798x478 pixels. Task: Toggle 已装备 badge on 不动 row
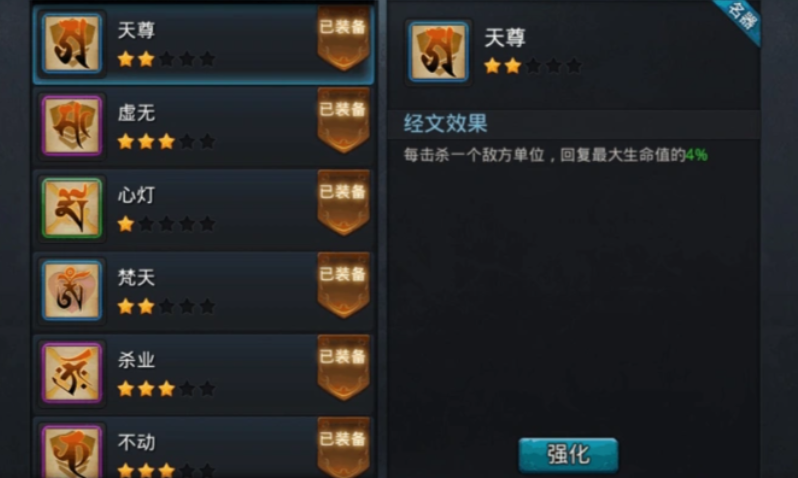(x=344, y=448)
